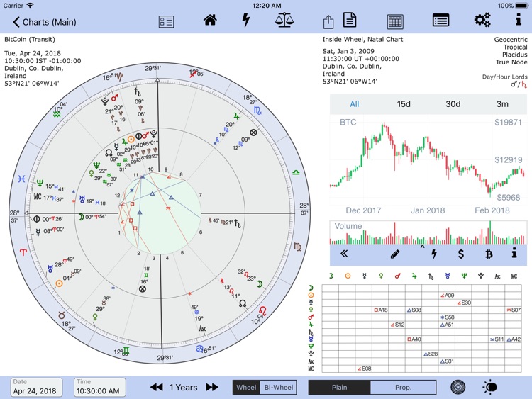
Task: Switch to Bitcoin currency icon
Action: (x=489, y=254)
